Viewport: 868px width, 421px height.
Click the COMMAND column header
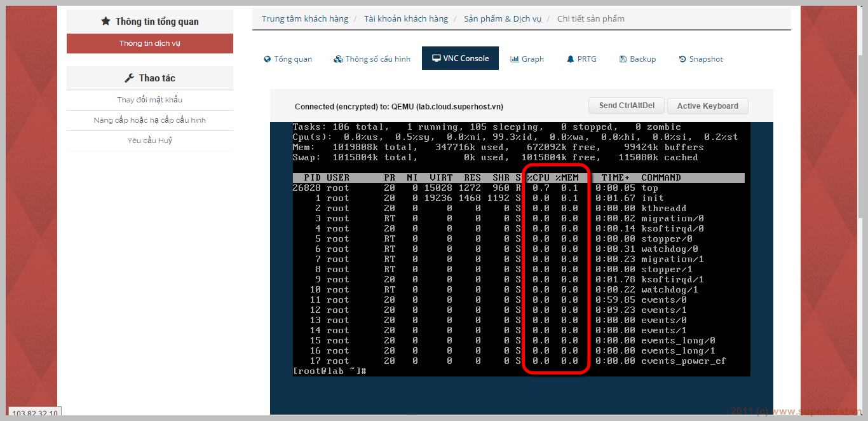point(661,178)
